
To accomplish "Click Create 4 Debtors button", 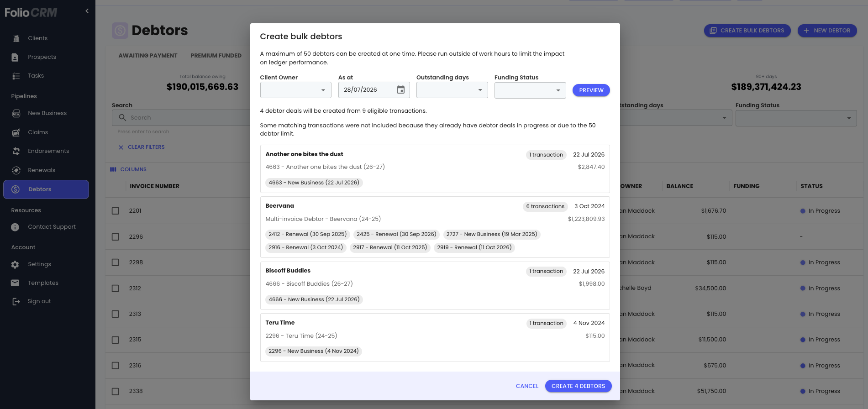I will [578, 386].
